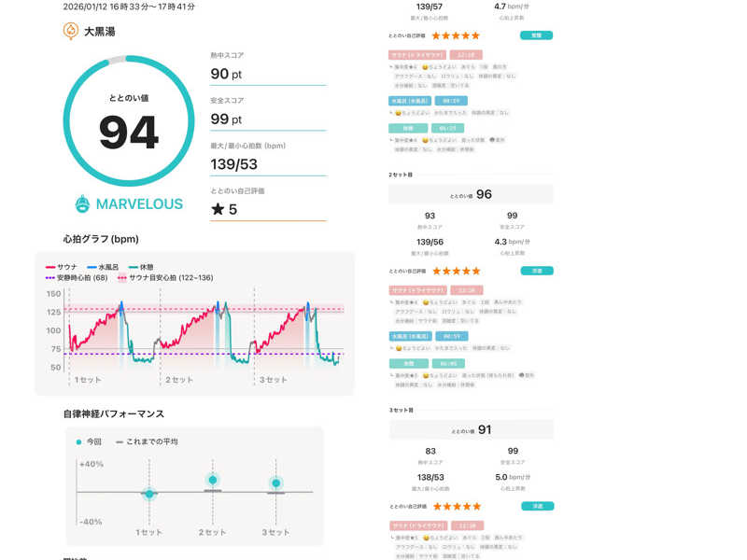
Task: Click the teal 今回 dot in the legend
Action: [x=78, y=441]
